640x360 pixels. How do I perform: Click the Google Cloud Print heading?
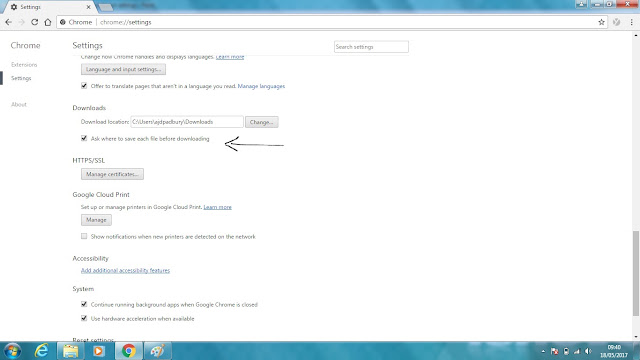point(101,195)
